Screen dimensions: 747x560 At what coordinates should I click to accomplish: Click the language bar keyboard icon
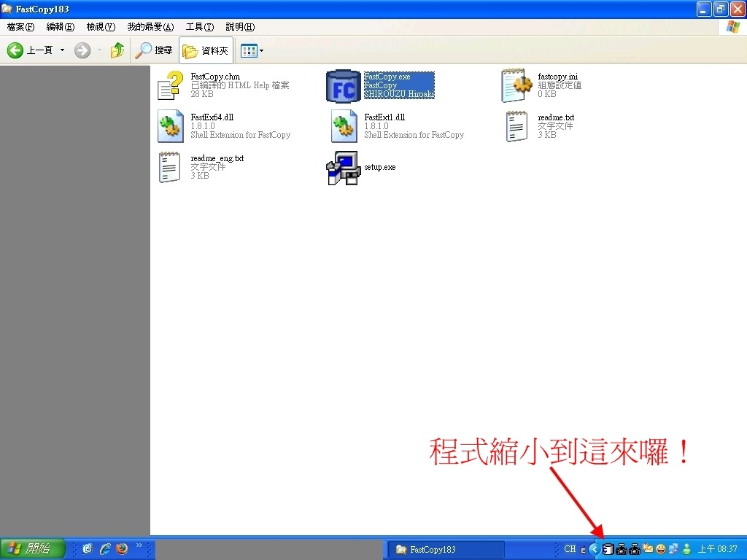583,550
